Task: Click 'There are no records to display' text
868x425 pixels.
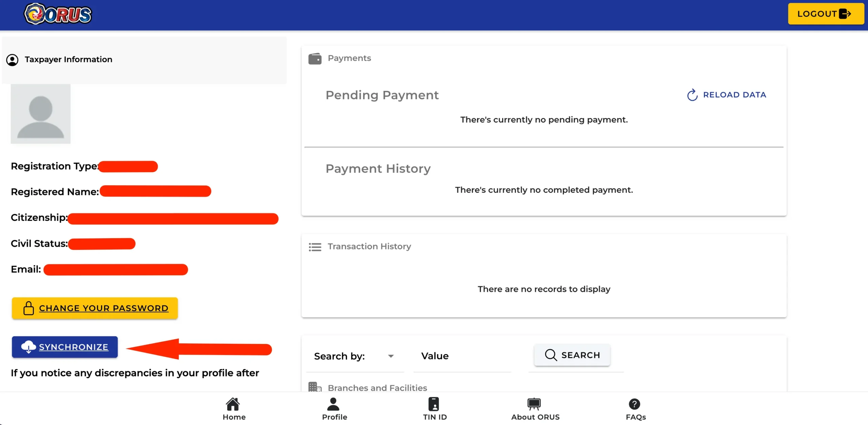Action: click(x=544, y=289)
